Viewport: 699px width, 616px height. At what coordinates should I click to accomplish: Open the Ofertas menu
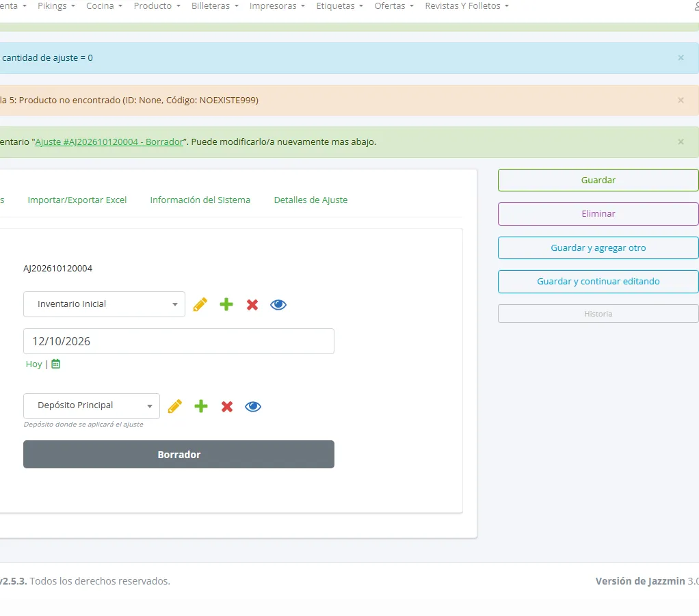pos(394,5)
